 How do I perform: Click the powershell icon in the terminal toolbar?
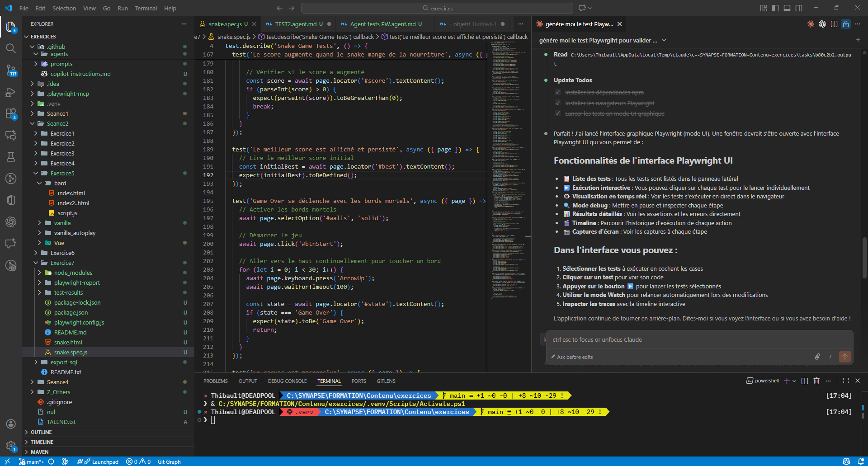(750, 381)
